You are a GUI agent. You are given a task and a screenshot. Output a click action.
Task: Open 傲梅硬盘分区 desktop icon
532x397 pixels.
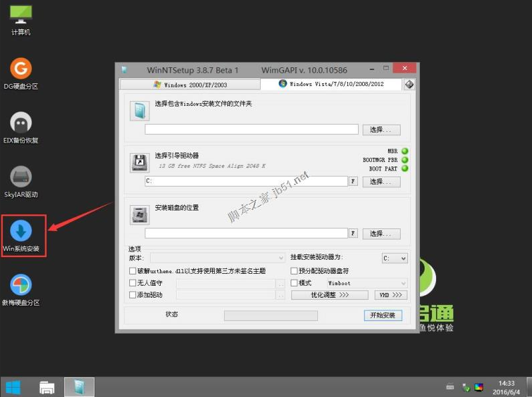click(21, 290)
